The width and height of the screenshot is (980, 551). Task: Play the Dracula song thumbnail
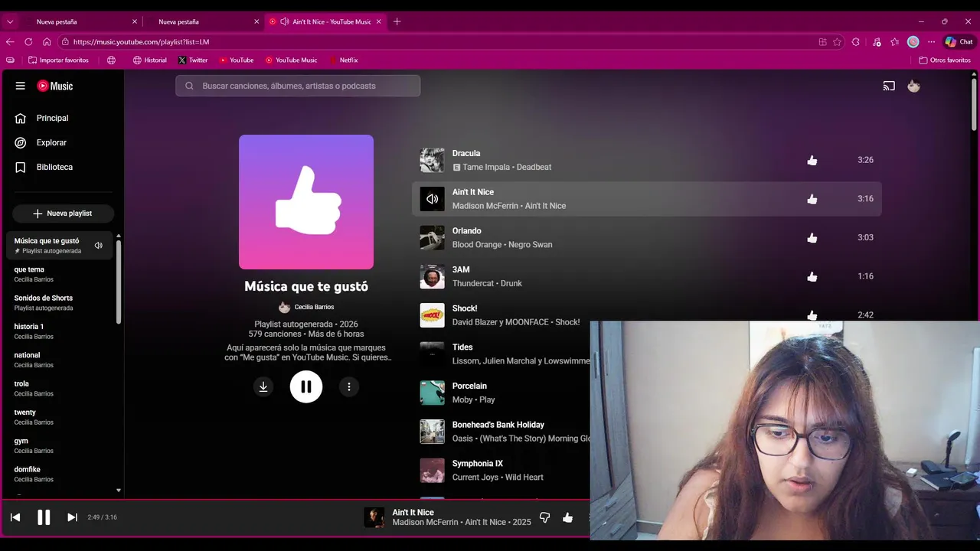432,160
